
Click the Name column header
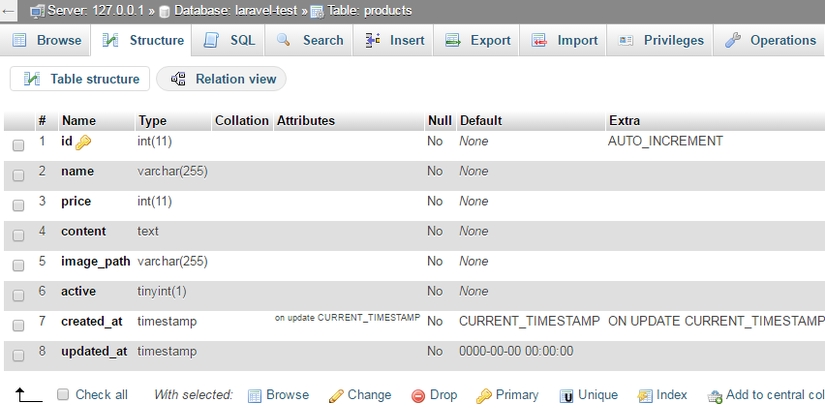coord(79,120)
